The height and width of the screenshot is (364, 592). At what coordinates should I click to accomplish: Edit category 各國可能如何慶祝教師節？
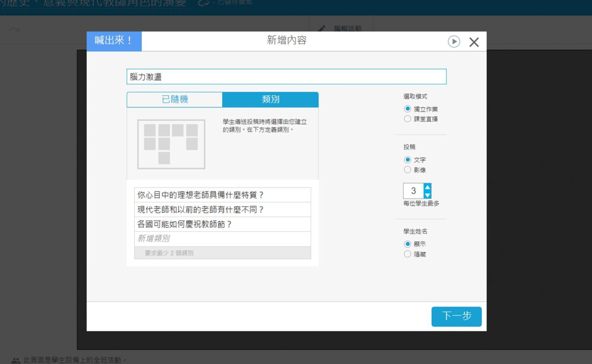(x=222, y=224)
